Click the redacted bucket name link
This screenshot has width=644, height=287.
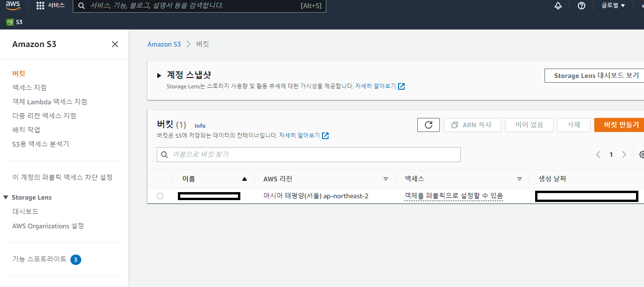(209, 196)
